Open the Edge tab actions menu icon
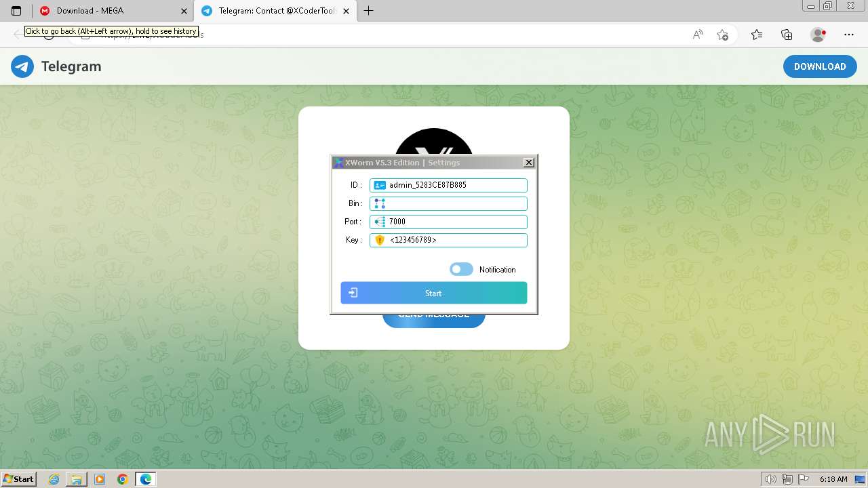 [x=16, y=11]
